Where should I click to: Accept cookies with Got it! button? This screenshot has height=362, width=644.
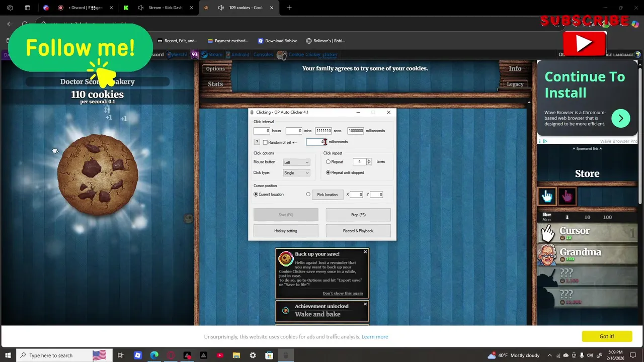607,336
